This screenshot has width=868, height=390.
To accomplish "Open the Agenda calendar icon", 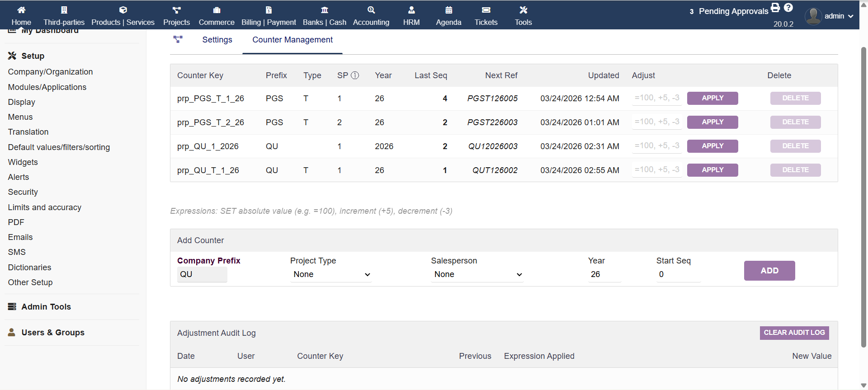I will click(448, 10).
